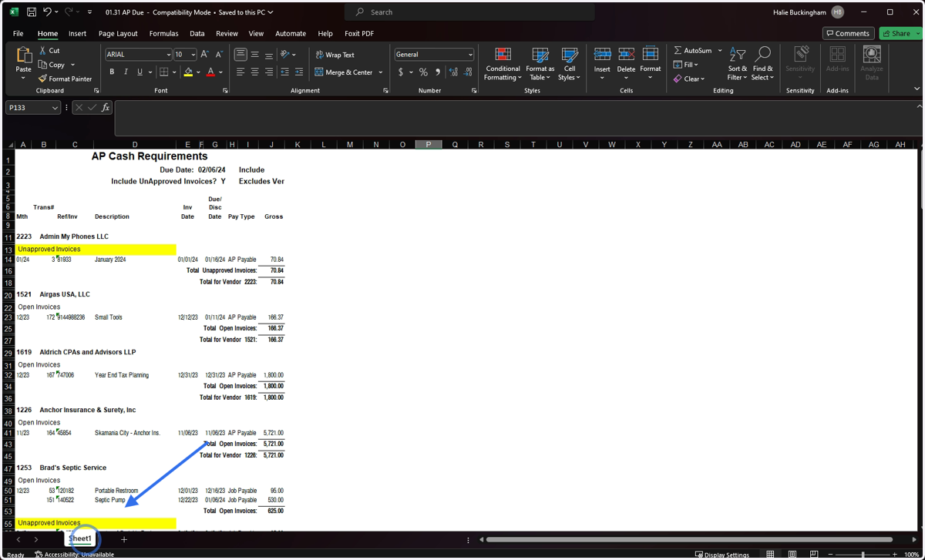The image size is (925, 560).
Task: Click Accessibility: Unavailable status
Action: click(74, 555)
